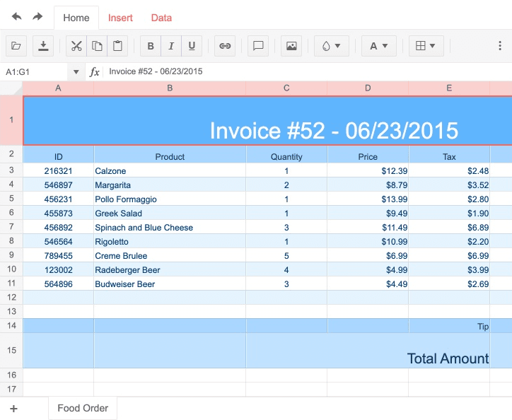512x420 pixels.
Task: Click the redo arrow
Action: point(37,17)
